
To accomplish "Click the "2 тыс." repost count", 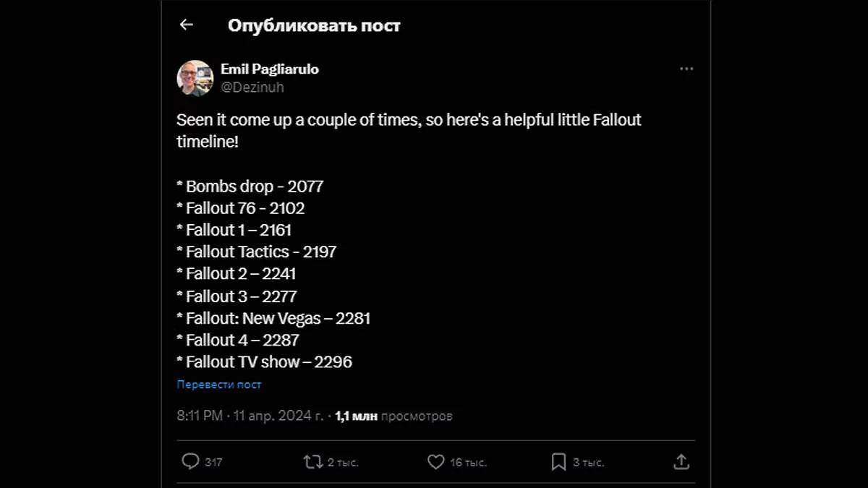I will [x=343, y=462].
